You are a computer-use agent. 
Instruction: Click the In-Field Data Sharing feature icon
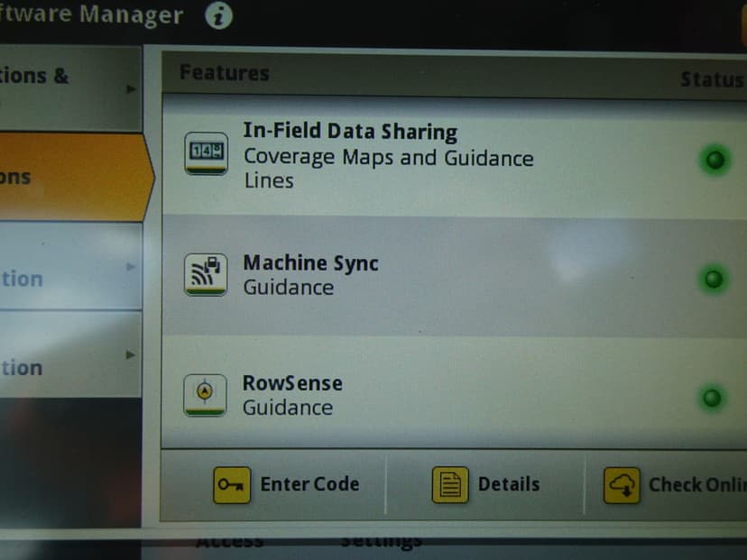tap(206, 153)
